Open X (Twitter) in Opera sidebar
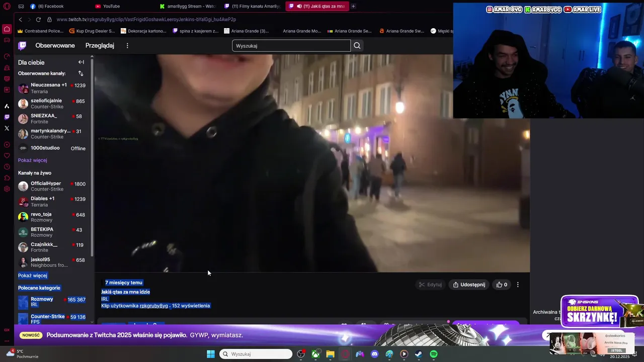The height and width of the screenshot is (362, 644). 7,128
